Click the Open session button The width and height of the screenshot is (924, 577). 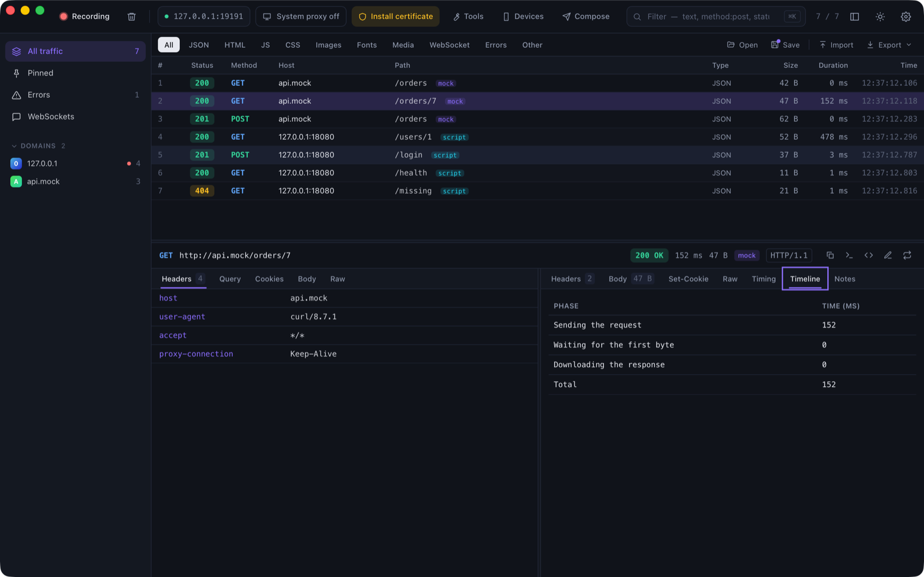[x=742, y=45]
